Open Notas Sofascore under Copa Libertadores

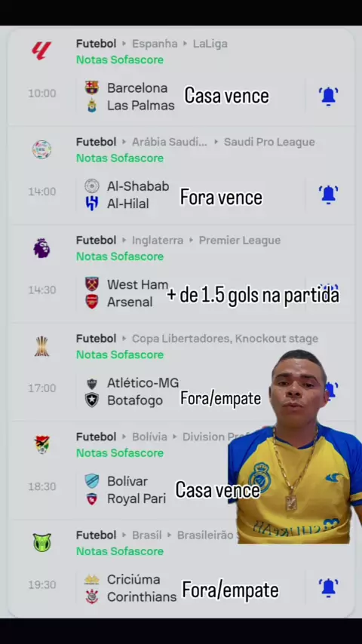pyautogui.click(x=120, y=355)
